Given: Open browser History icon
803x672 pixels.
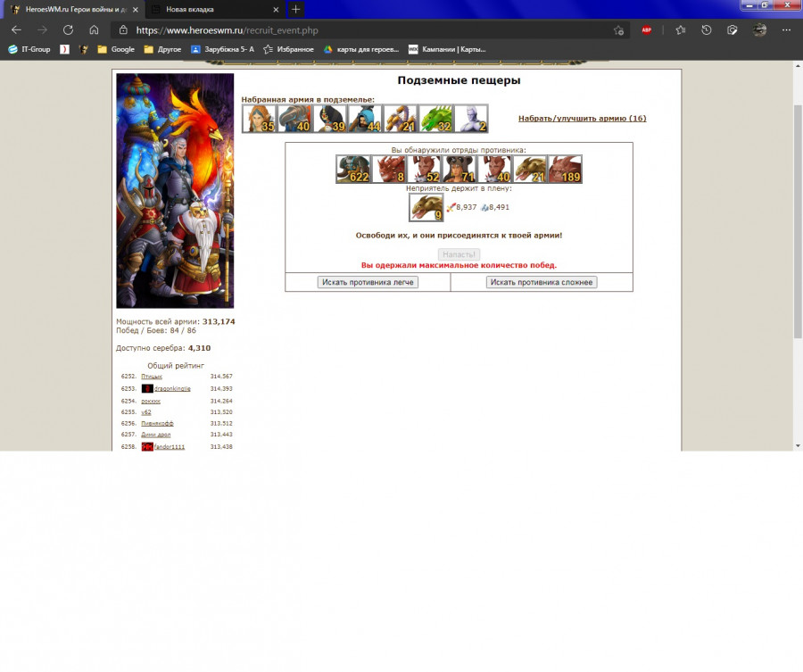Looking at the screenshot, I should tap(707, 30).
